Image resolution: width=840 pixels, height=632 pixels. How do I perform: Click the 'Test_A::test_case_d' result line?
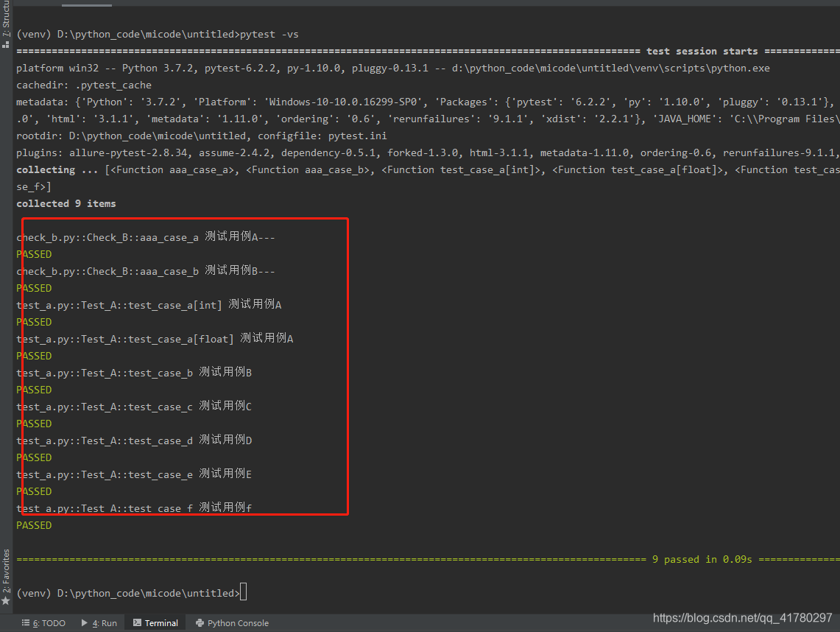tap(134, 440)
